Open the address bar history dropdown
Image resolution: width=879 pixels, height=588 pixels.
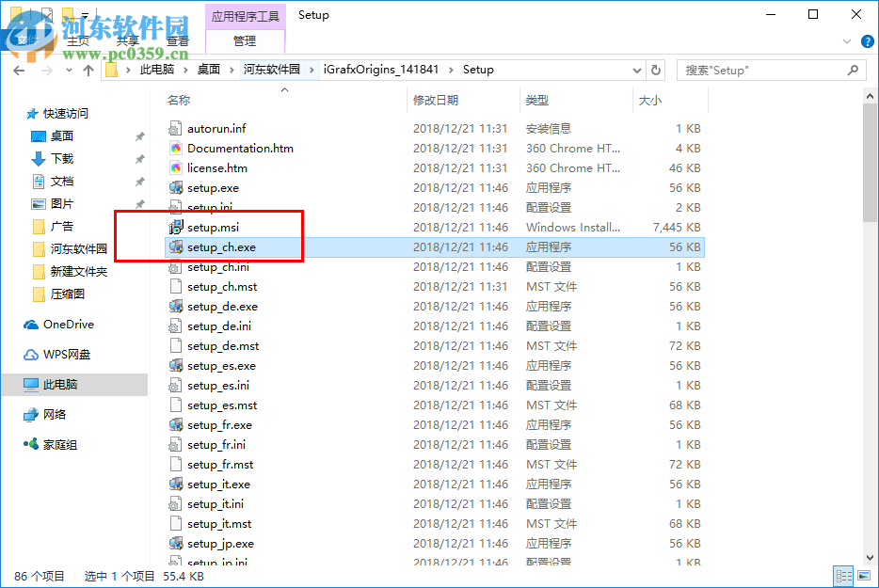[x=636, y=69]
